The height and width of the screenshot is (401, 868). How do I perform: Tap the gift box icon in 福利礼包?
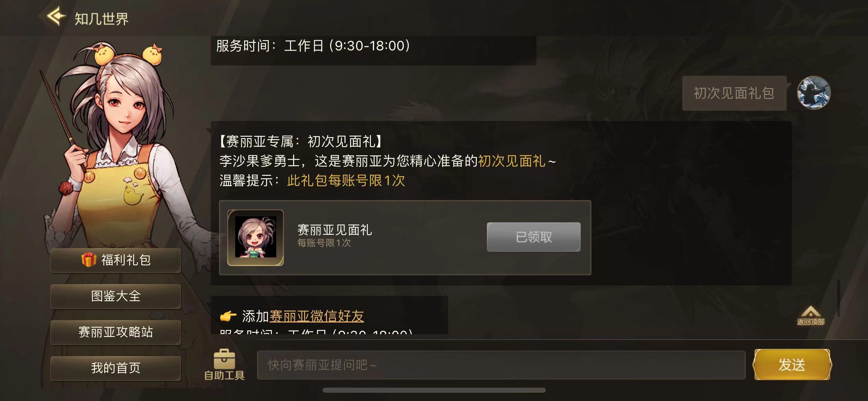(x=89, y=260)
